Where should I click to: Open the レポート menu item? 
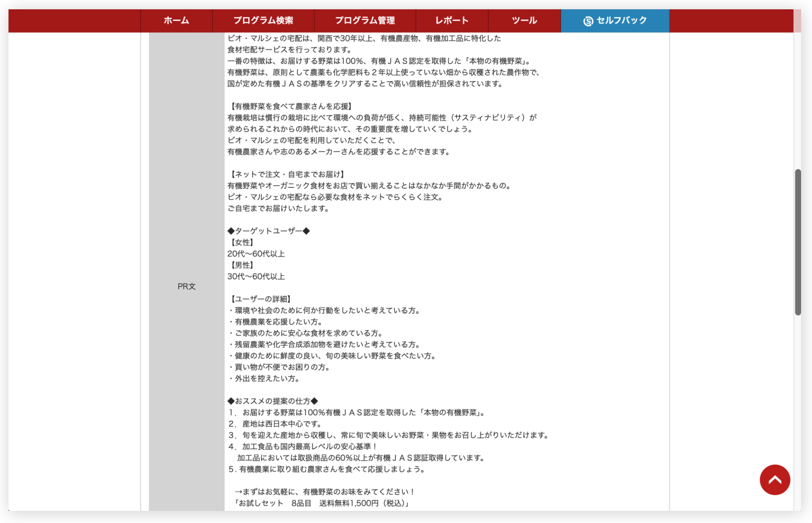pos(452,21)
